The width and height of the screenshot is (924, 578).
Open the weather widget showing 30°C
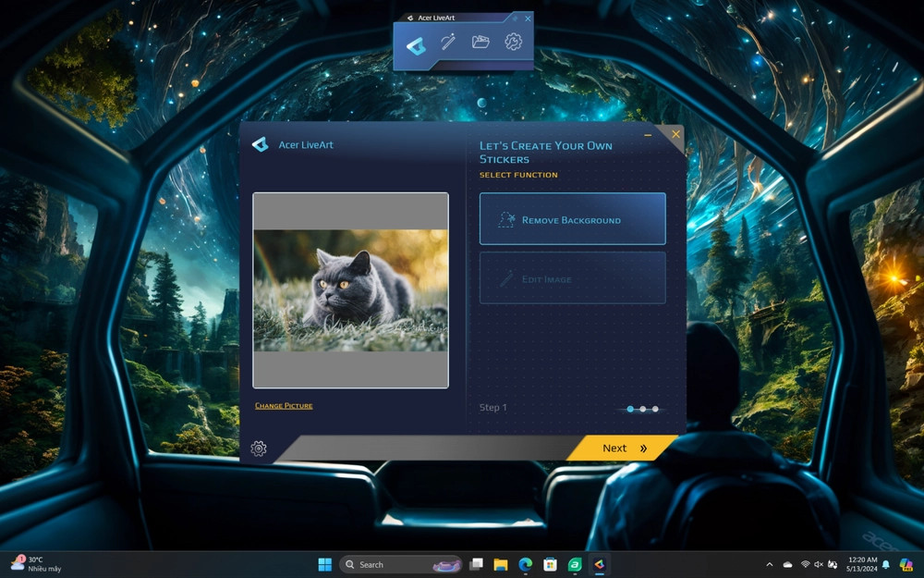[x=35, y=564]
